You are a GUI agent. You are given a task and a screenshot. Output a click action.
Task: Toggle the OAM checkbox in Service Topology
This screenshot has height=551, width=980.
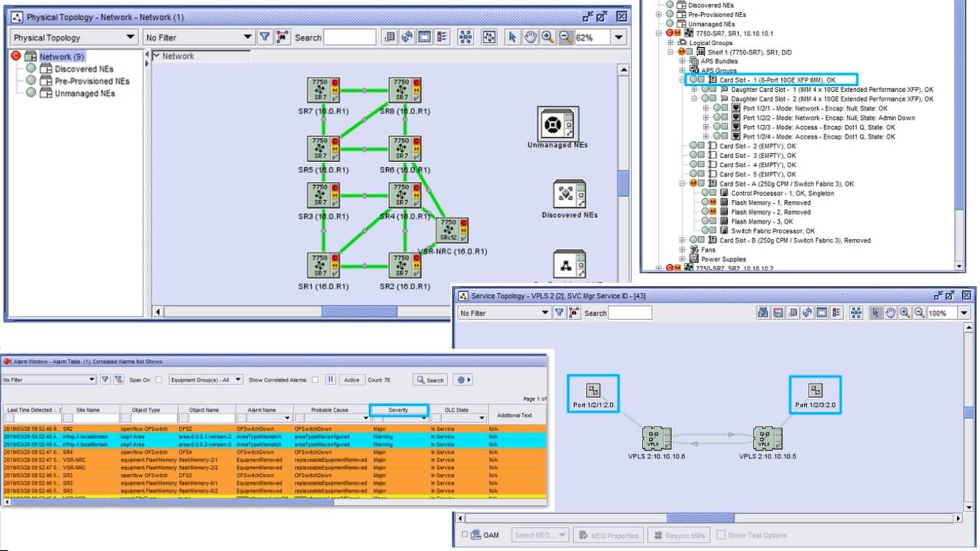click(465, 534)
